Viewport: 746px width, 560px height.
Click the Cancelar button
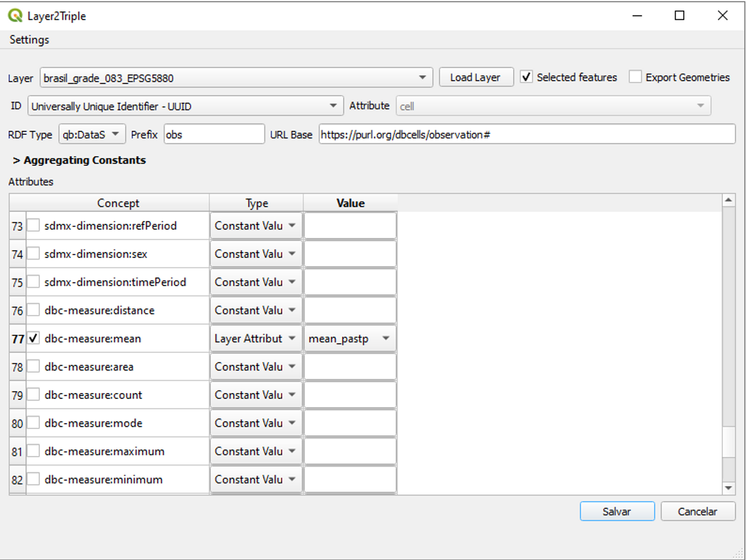[x=697, y=511]
